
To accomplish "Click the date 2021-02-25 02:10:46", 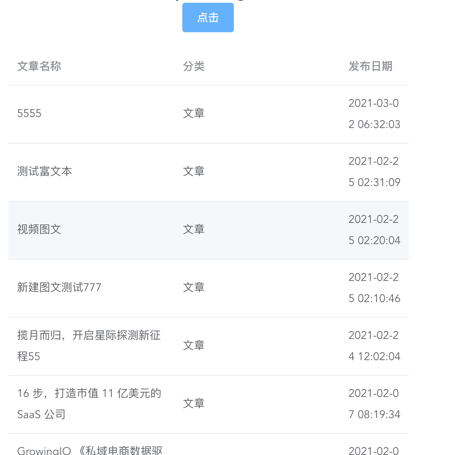I will click(x=374, y=288).
